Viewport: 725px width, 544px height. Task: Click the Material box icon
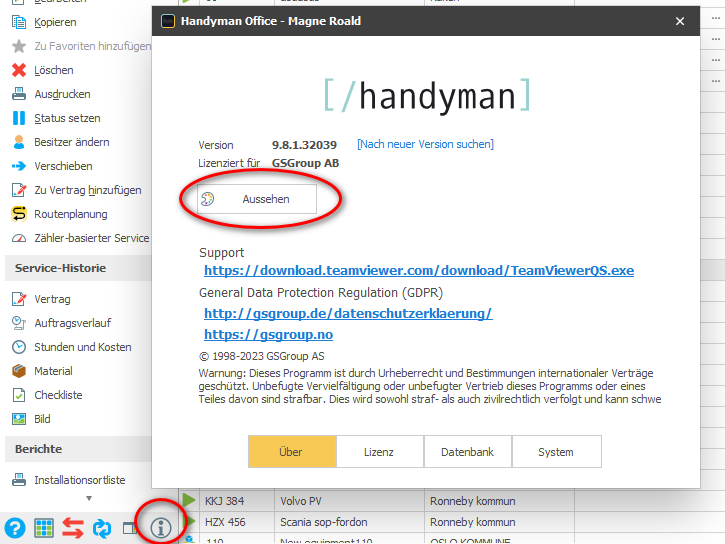tap(19, 371)
